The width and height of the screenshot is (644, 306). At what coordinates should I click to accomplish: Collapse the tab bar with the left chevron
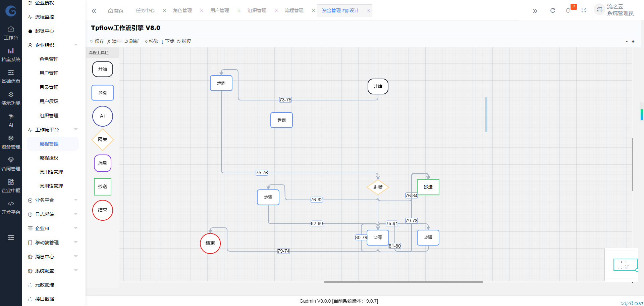pyautogui.click(x=94, y=10)
